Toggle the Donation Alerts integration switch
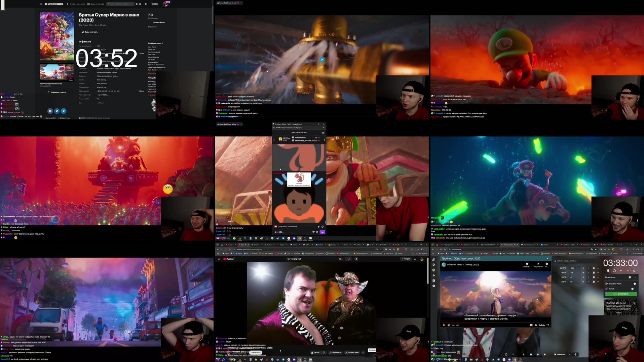This screenshot has height=362, width=644. point(634,284)
